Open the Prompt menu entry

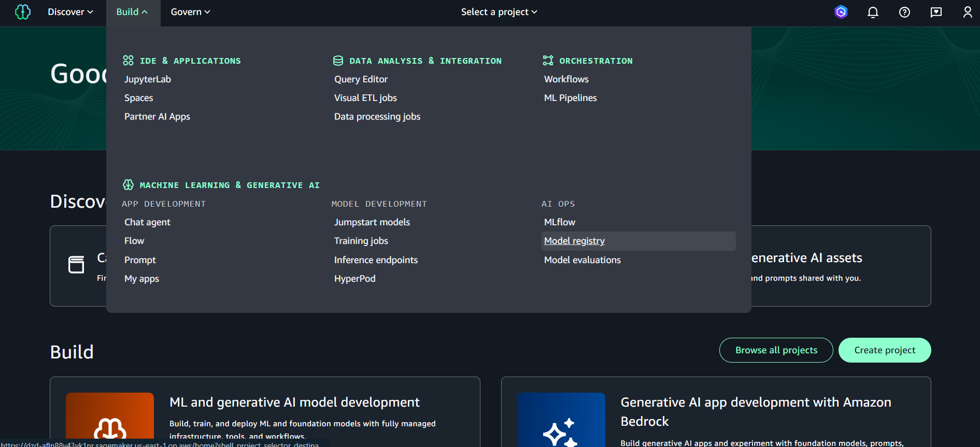point(140,260)
